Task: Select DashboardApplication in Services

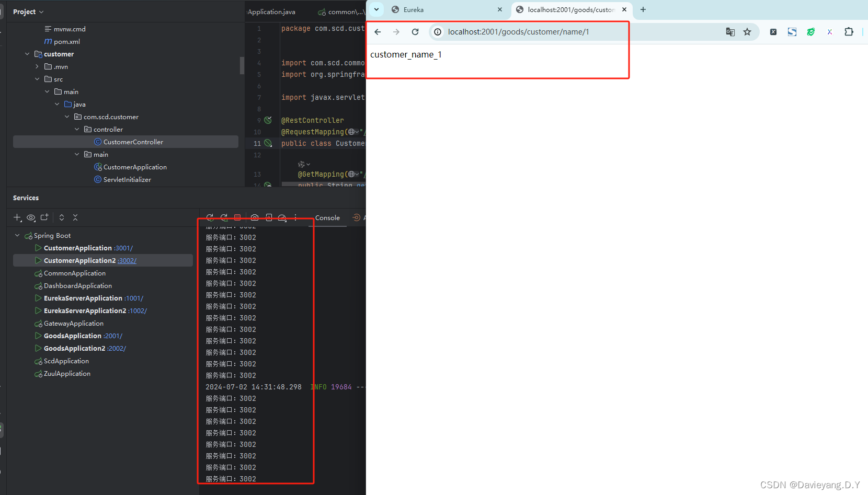Action: [x=78, y=285]
